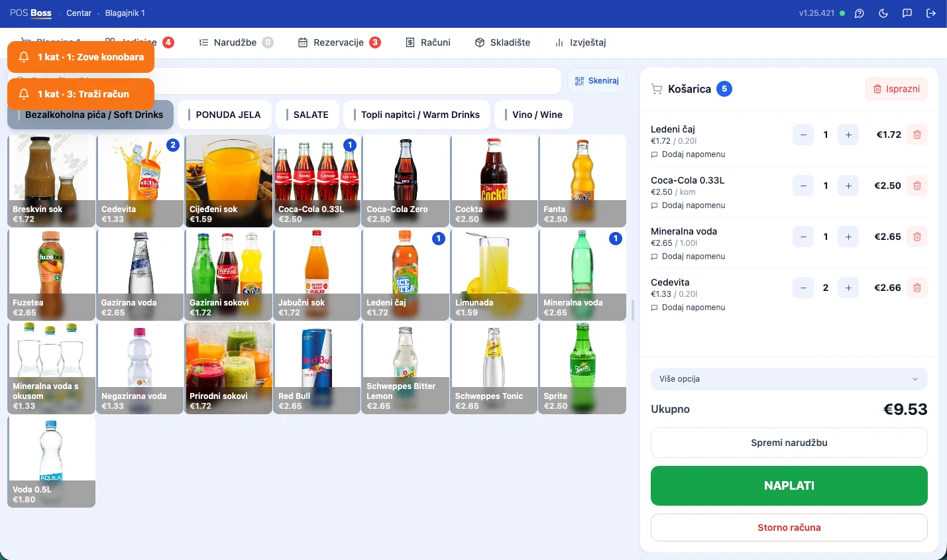The width and height of the screenshot is (947, 560).
Task: Save the order with Spremi narudžbu
Action: point(789,443)
